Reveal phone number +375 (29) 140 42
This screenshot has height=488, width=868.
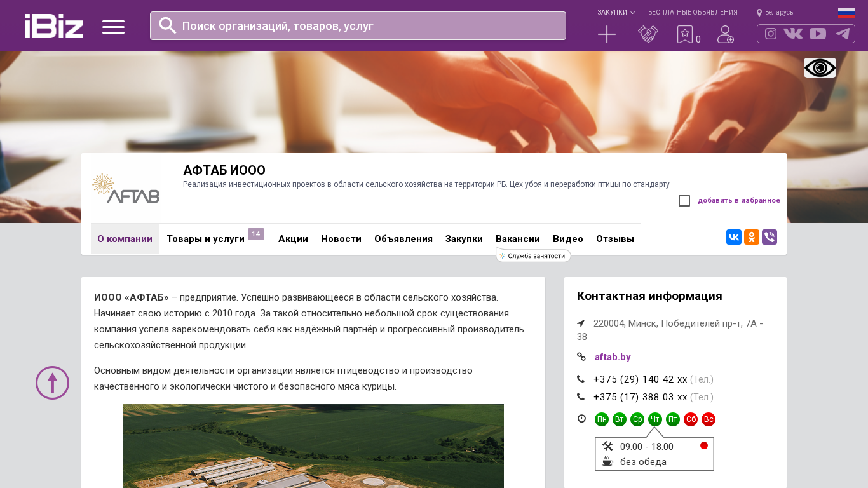641,379
